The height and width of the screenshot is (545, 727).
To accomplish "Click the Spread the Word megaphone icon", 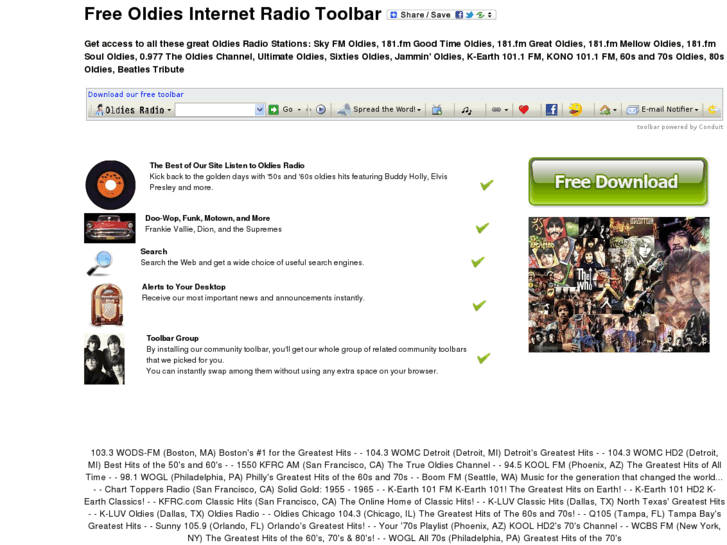I will [x=344, y=109].
